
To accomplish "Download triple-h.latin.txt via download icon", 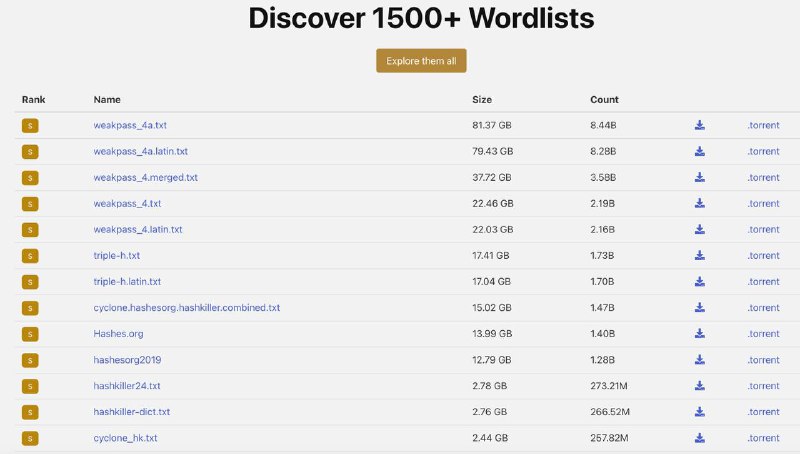I will [x=699, y=281].
